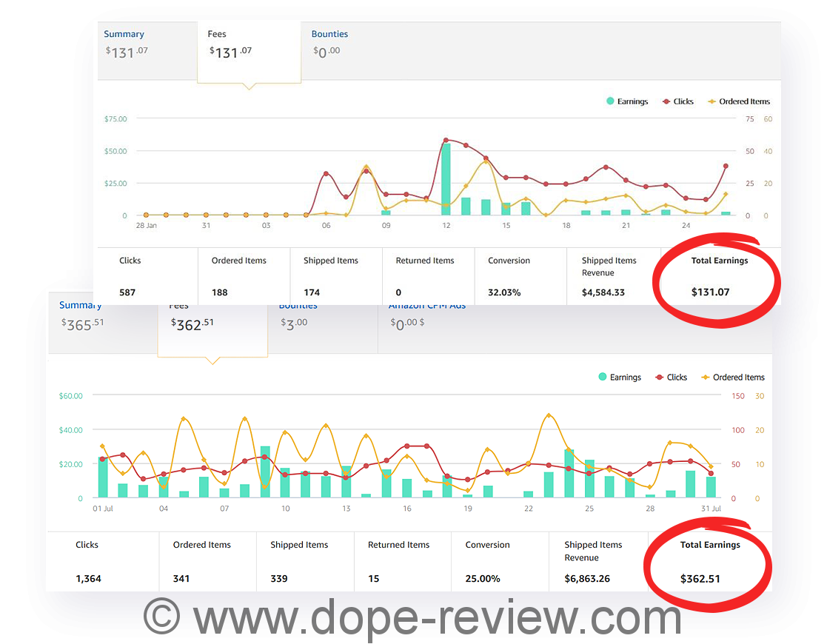This screenshot has width=827, height=644.
Task: Select the Returned Items 15 stat cell
Action: tap(402, 562)
